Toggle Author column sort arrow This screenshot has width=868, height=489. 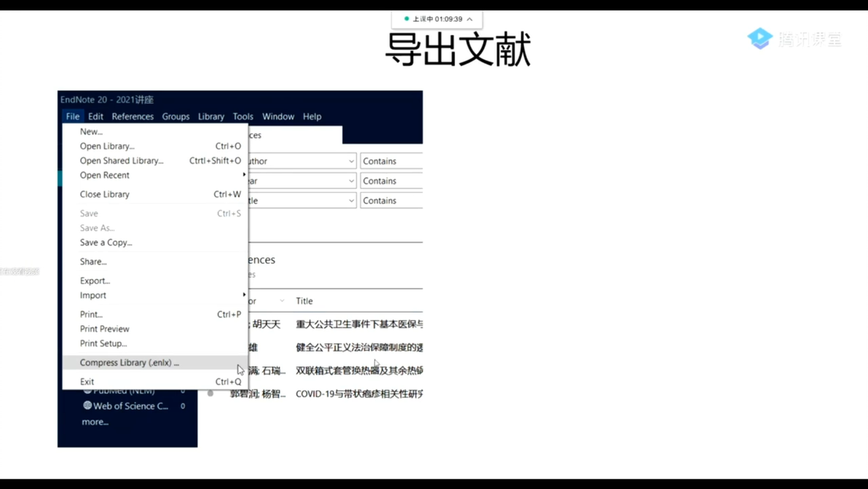pyautogui.click(x=282, y=301)
